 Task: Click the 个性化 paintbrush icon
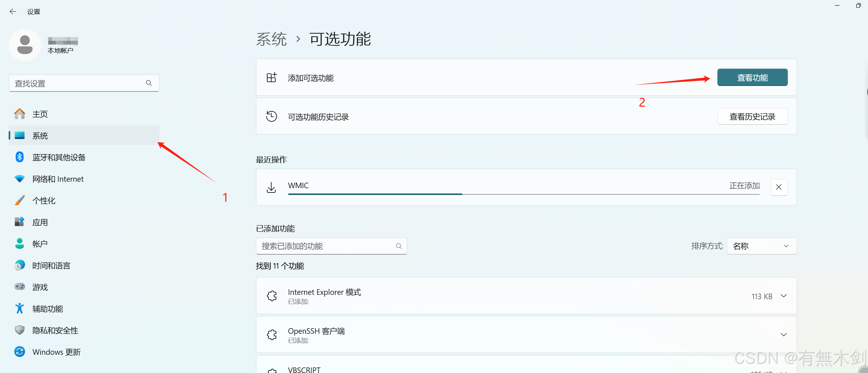[x=19, y=200]
